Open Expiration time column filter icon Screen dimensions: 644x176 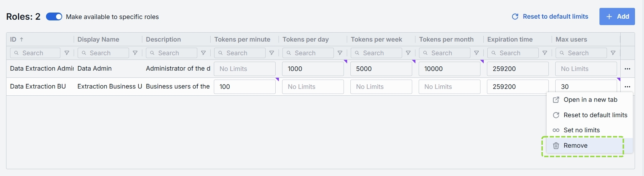click(x=545, y=53)
